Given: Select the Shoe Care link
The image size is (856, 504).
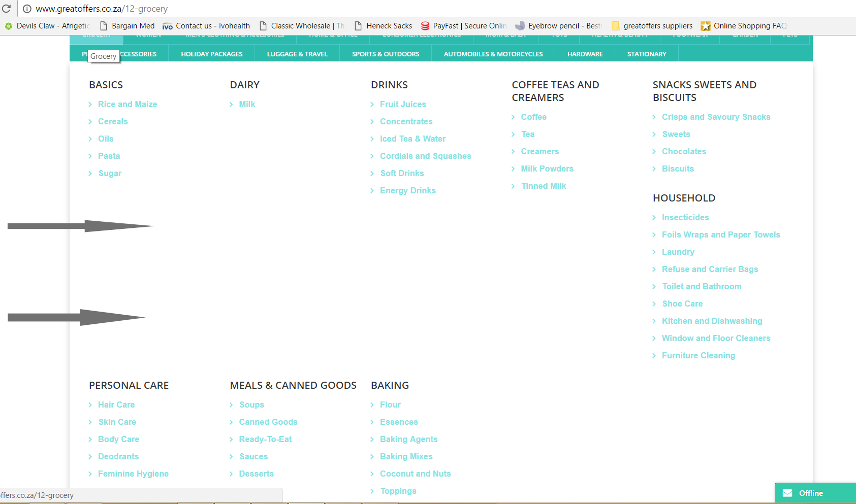Looking at the screenshot, I should pyautogui.click(x=682, y=304).
